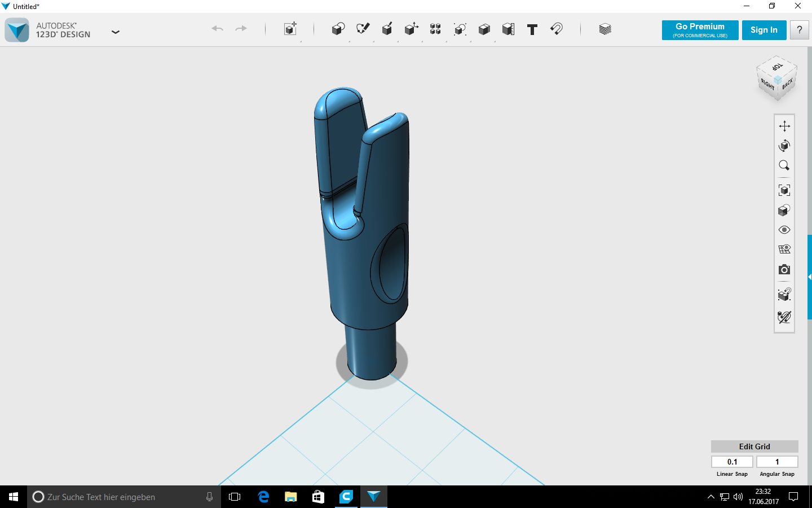This screenshot has width=812, height=508.
Task: Toggle the sketch visibility icon
Action: pos(784,317)
